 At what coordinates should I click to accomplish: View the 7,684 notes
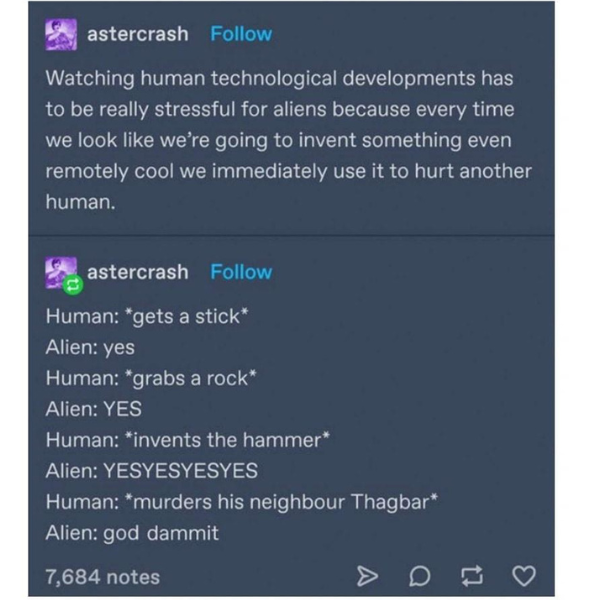103,577
